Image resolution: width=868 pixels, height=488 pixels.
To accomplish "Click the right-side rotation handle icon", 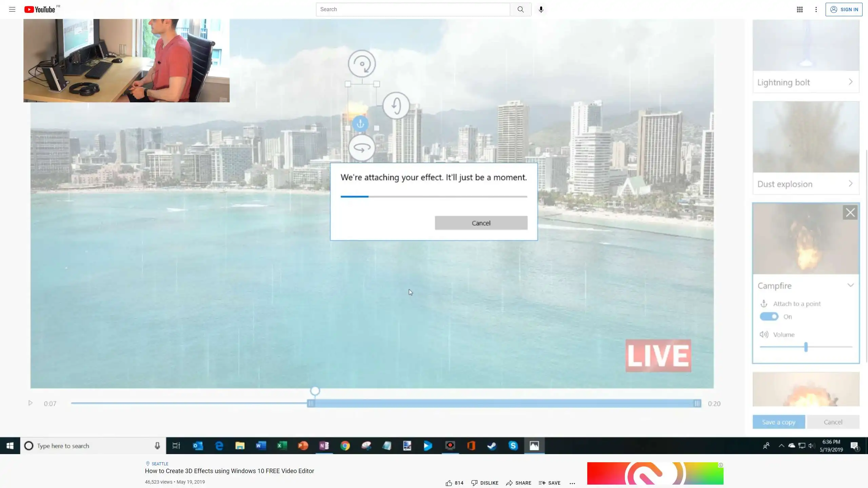I will click(x=396, y=105).
